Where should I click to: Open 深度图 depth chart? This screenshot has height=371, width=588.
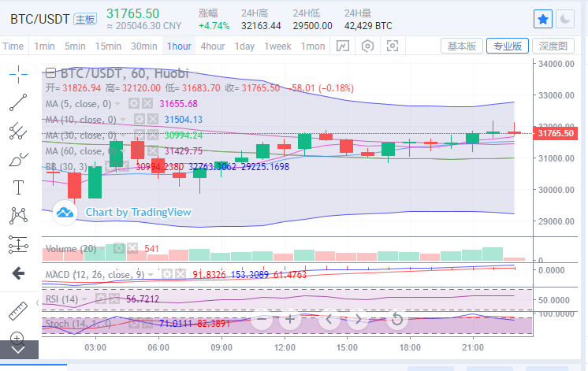coord(553,46)
